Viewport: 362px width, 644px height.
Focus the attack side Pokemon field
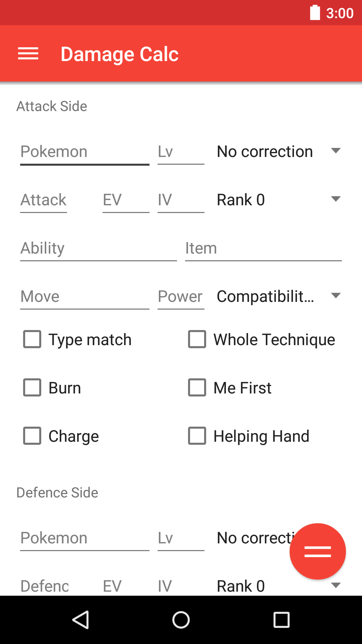click(84, 152)
